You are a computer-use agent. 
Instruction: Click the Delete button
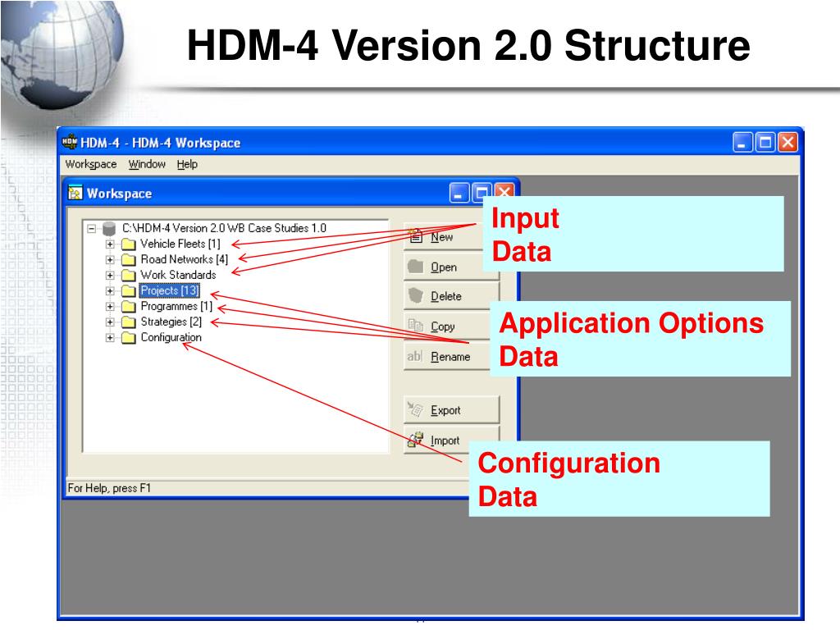pyautogui.click(x=451, y=296)
